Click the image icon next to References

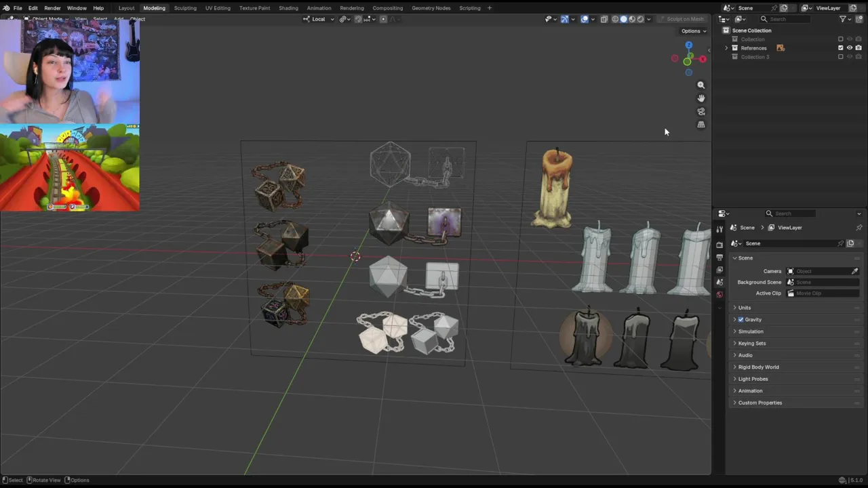point(781,48)
